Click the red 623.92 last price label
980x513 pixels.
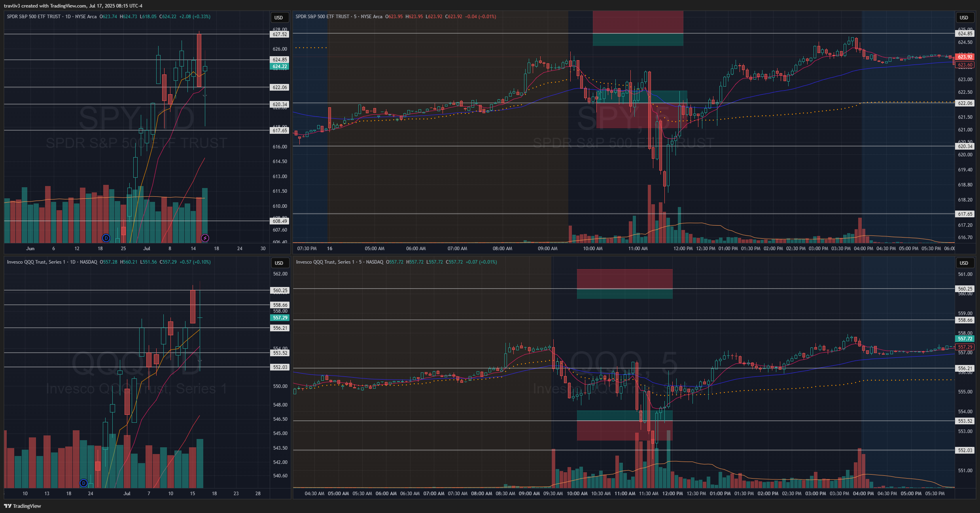tap(965, 57)
